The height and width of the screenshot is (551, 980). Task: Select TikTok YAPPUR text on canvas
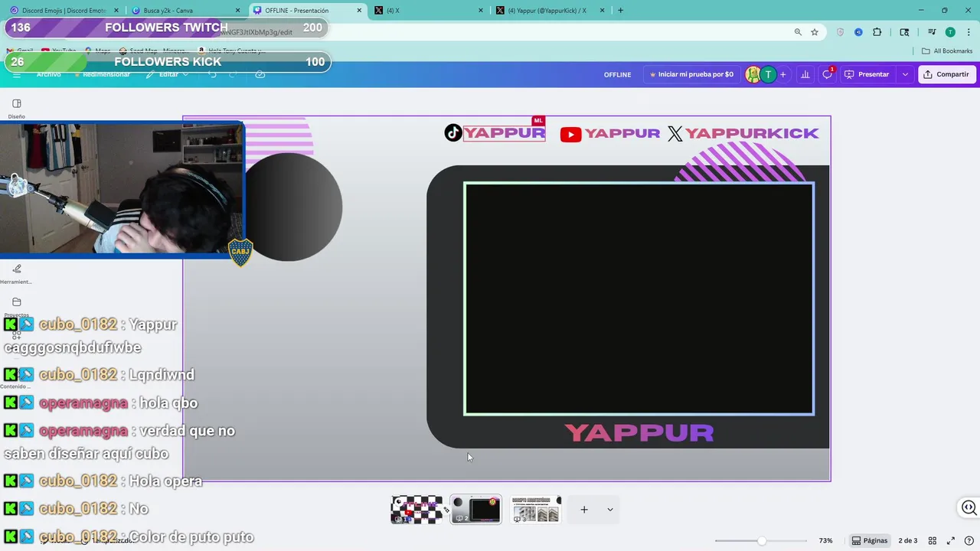(x=505, y=133)
